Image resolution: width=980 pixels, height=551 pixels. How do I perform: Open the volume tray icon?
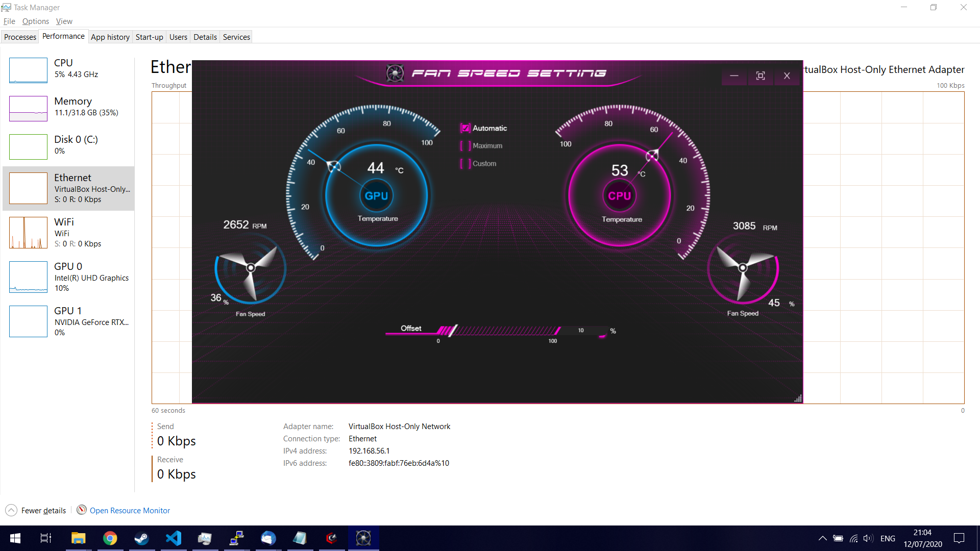click(x=868, y=538)
